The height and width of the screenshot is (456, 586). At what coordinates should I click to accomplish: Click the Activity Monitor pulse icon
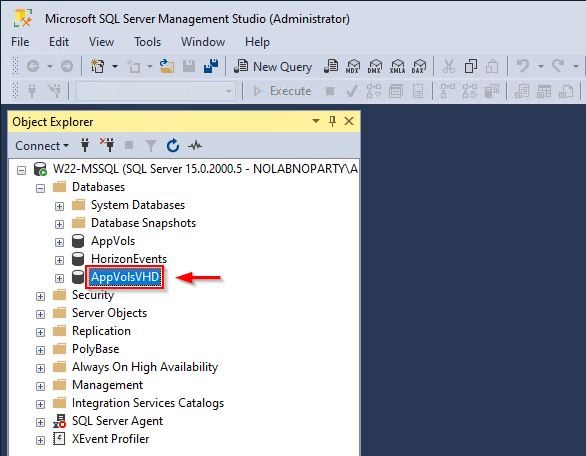click(195, 145)
